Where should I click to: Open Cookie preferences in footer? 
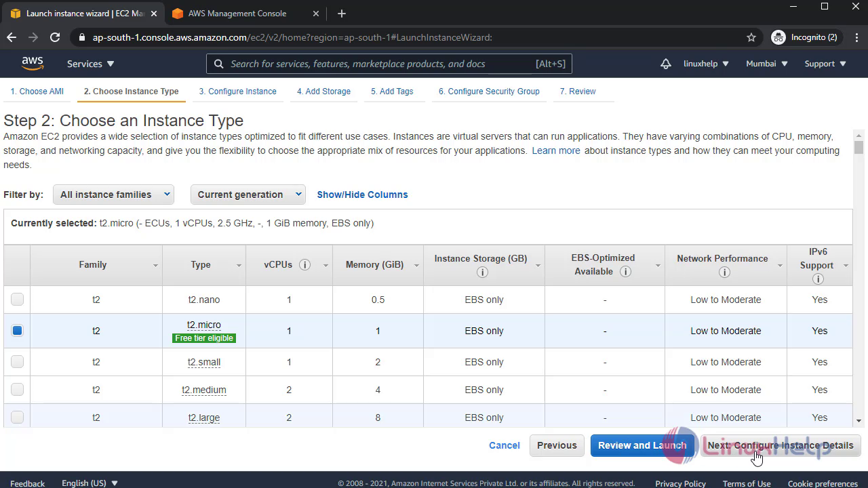[823, 483]
